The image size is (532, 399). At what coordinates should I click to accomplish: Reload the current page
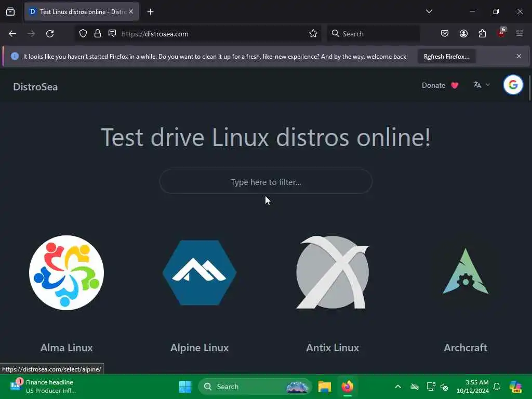coord(50,34)
